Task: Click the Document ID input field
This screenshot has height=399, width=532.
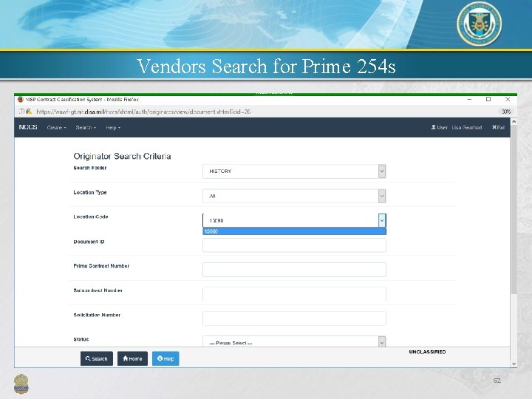Action: pos(294,245)
